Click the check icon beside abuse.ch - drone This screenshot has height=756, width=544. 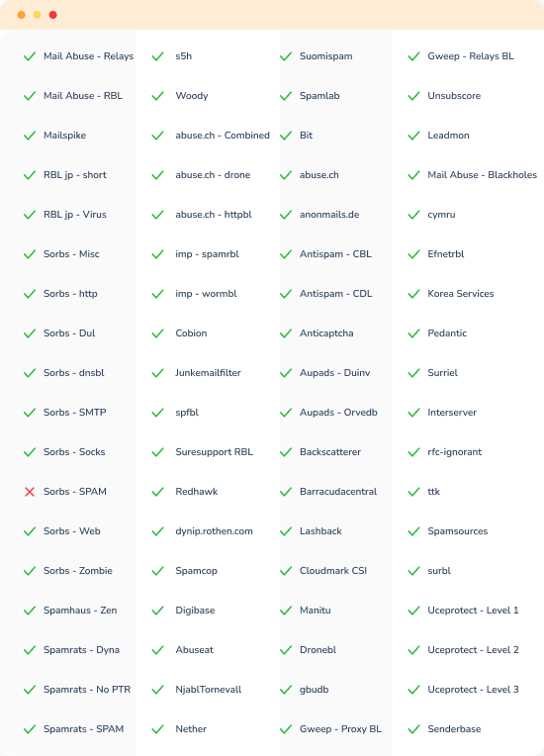tap(158, 175)
